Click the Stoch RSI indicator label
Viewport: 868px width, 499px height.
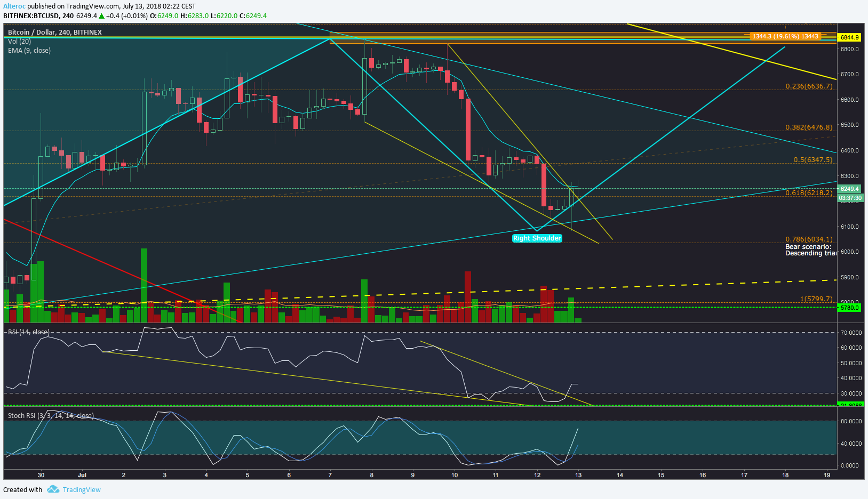pyautogui.click(x=51, y=416)
